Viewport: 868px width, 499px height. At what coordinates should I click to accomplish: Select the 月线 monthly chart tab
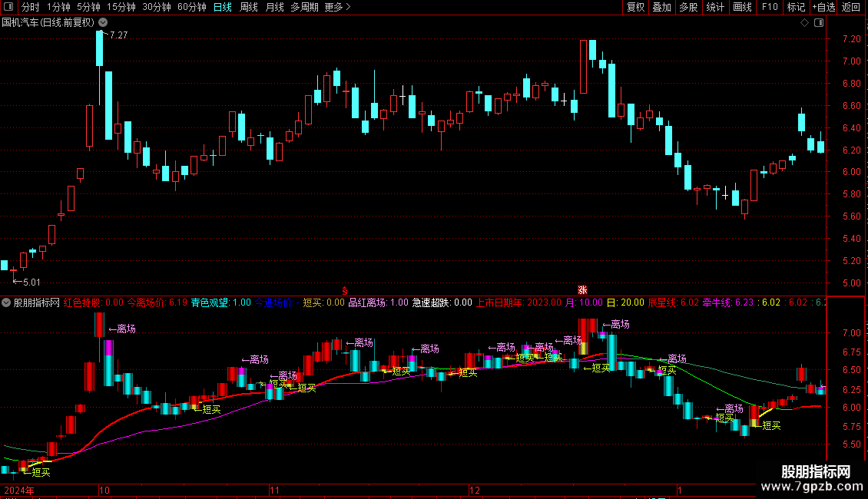coord(274,7)
